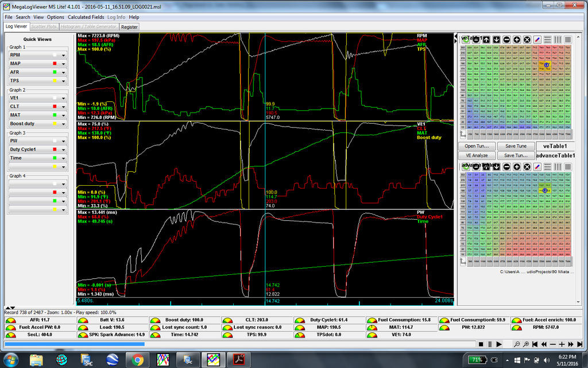
Task: Open Chrome from the Windows taskbar
Action: click(138, 360)
